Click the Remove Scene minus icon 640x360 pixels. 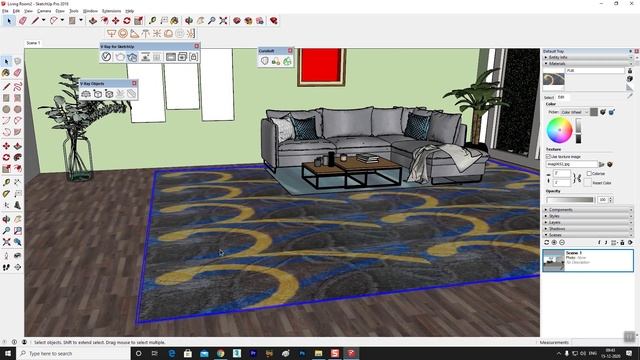coord(562,242)
